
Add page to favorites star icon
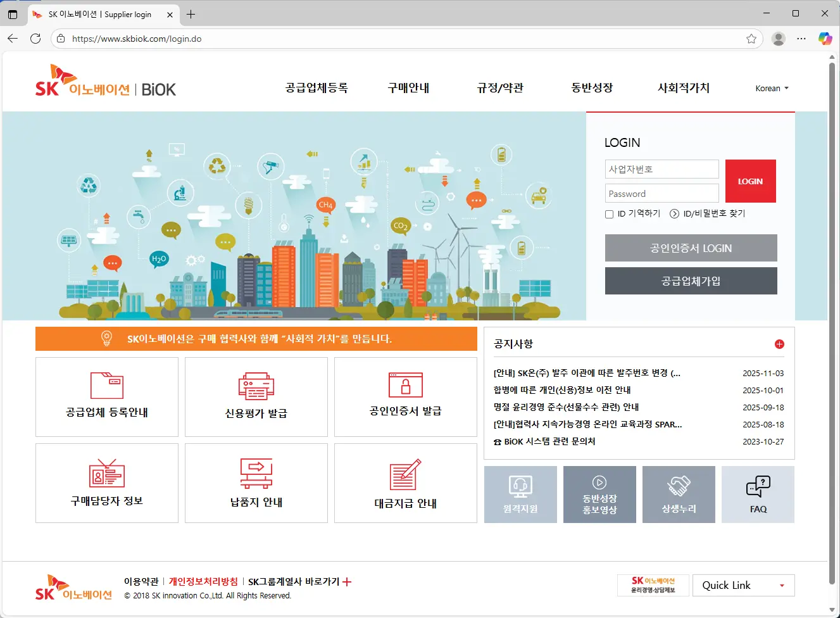pyautogui.click(x=751, y=39)
